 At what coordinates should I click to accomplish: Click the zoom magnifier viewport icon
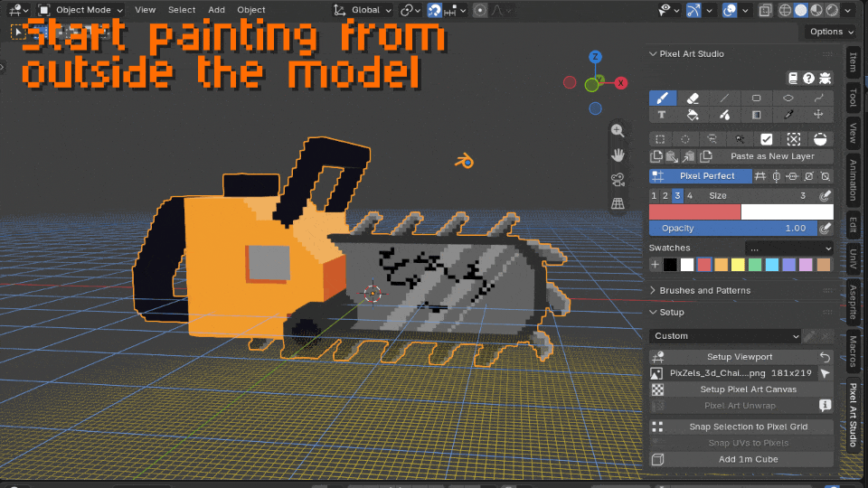coord(618,131)
